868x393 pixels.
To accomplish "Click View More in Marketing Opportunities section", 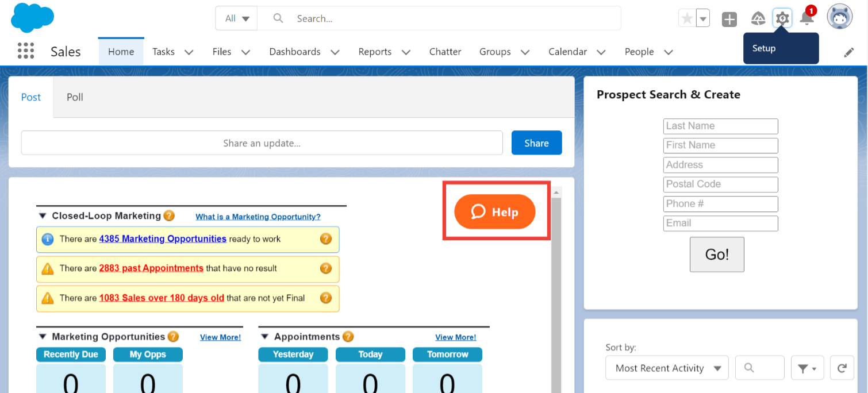I will [x=221, y=337].
